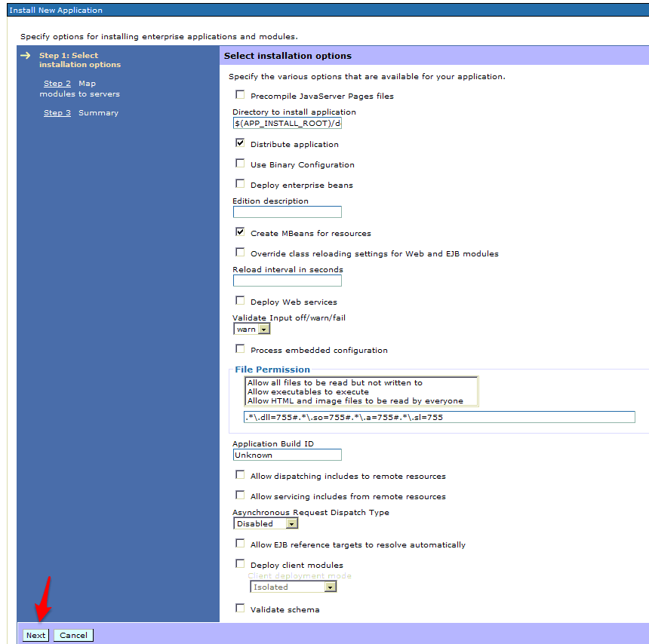The height and width of the screenshot is (644, 649).
Task: Uncheck Create MBeans for resources
Action: click(240, 232)
